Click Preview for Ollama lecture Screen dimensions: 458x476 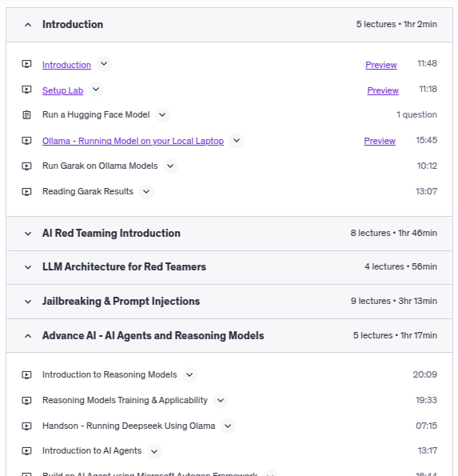(x=380, y=141)
